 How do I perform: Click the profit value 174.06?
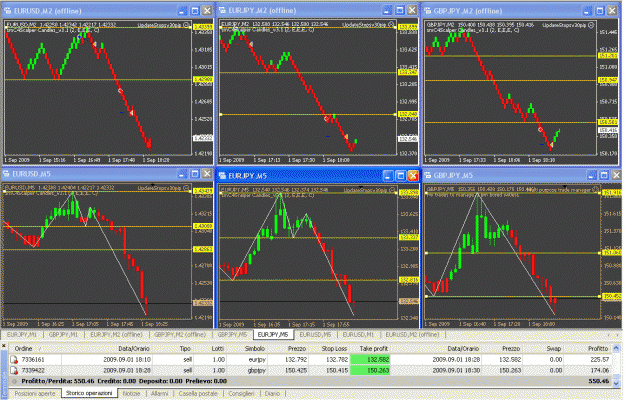600,371
